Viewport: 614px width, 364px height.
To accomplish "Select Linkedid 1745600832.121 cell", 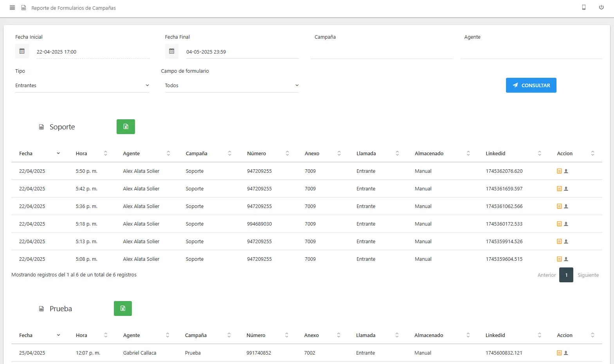I will [504, 353].
